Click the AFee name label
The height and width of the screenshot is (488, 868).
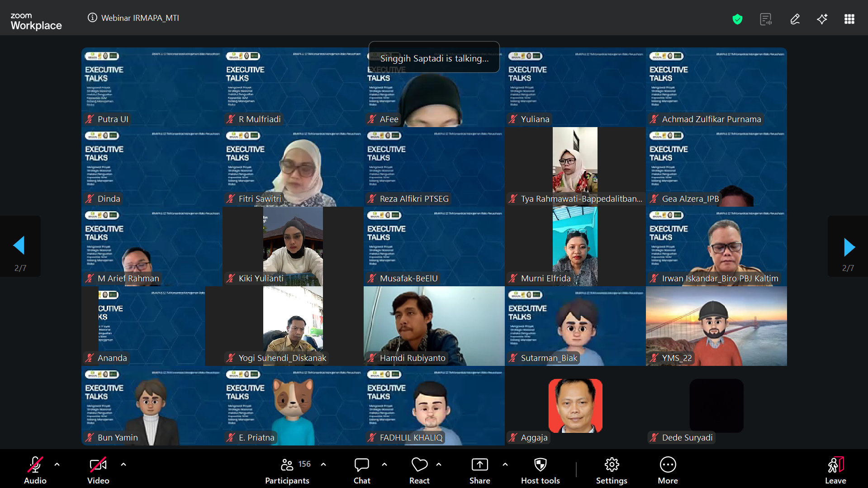click(389, 119)
